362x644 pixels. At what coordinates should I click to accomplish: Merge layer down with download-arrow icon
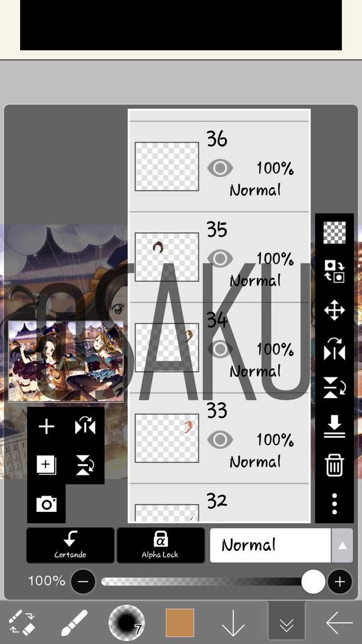[x=334, y=427]
